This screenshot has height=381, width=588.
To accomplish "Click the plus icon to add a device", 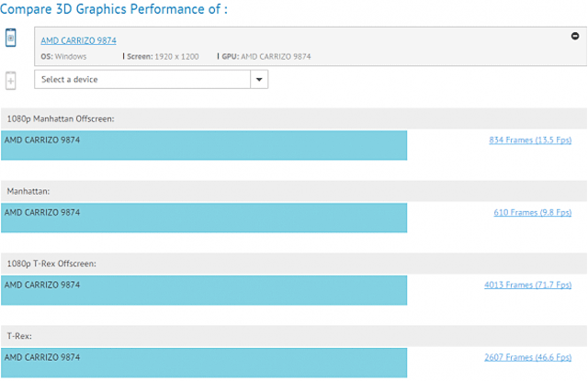I will tap(11, 80).
